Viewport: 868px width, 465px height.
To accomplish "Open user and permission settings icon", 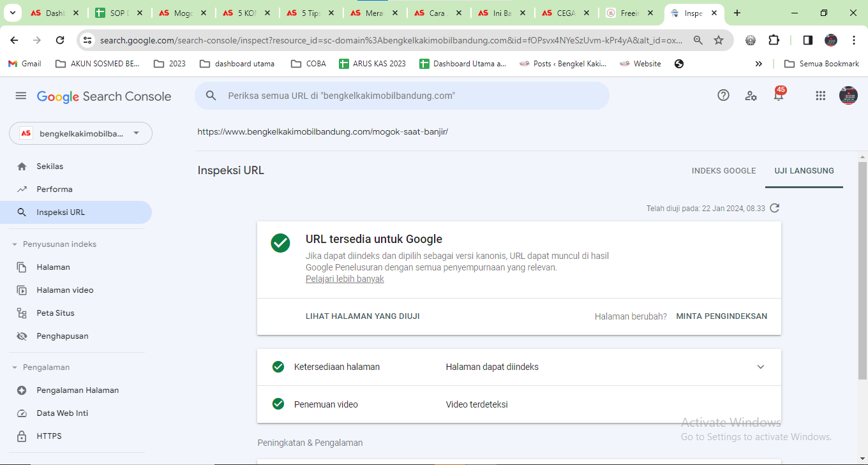I will 751,96.
